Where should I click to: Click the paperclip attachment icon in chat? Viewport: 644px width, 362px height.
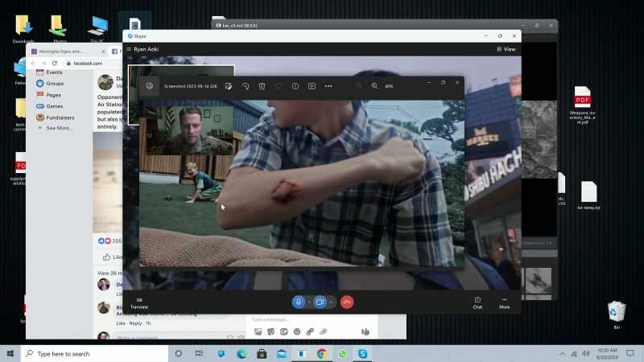coord(324,331)
